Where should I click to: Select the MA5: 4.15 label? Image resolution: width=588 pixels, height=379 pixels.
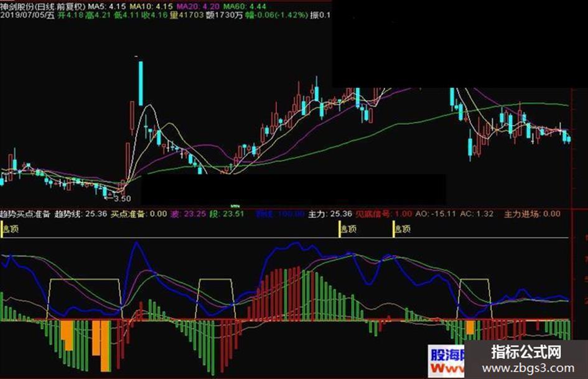[x=107, y=6]
